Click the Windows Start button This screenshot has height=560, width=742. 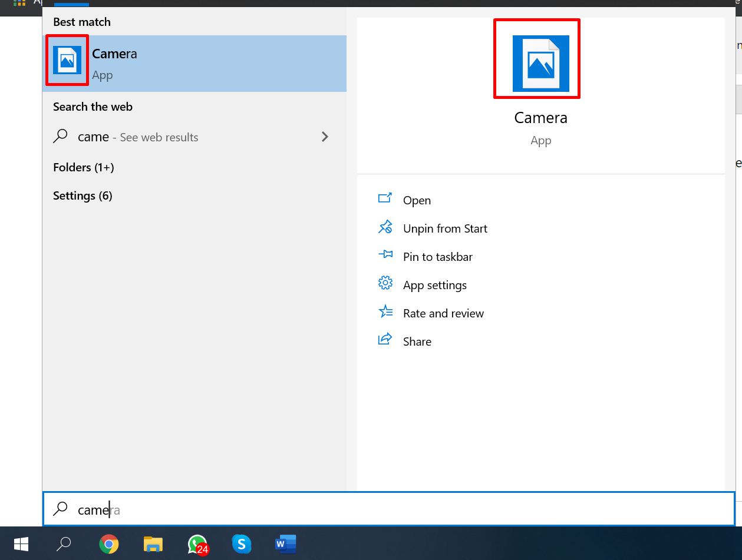(22, 544)
